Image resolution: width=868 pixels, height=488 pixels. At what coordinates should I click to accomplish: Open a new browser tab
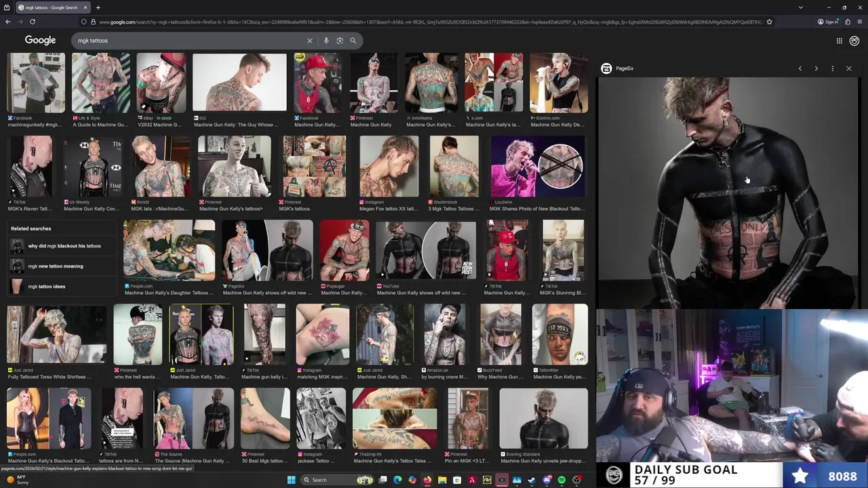[x=98, y=7]
